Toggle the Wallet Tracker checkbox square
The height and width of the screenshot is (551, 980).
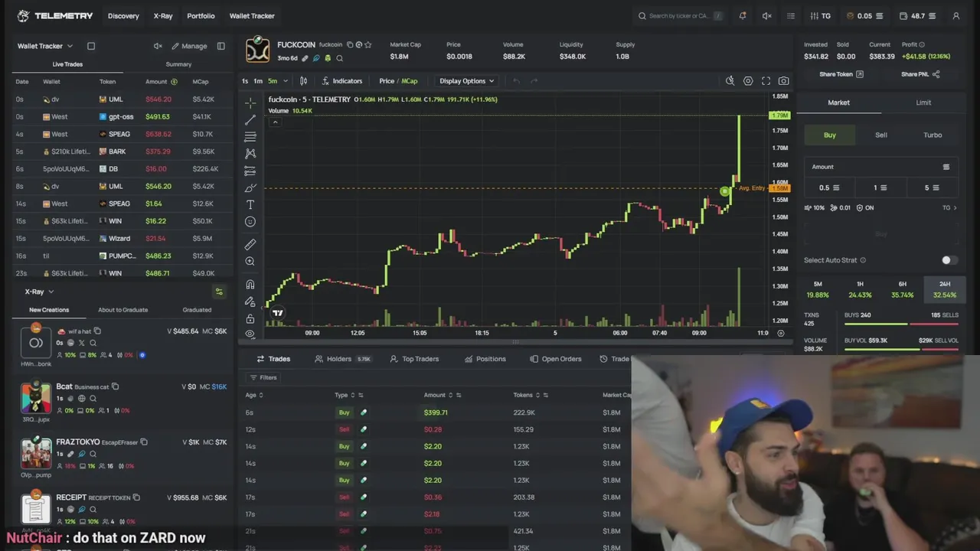point(90,46)
